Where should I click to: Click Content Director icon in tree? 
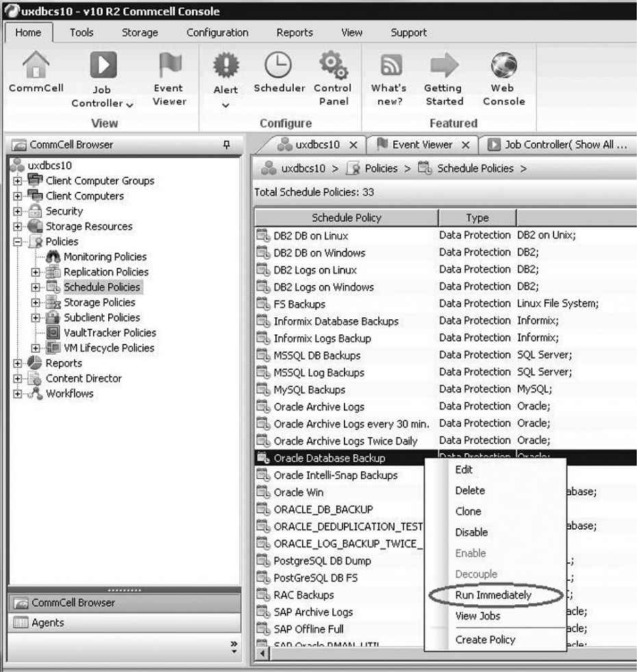pos(35,378)
